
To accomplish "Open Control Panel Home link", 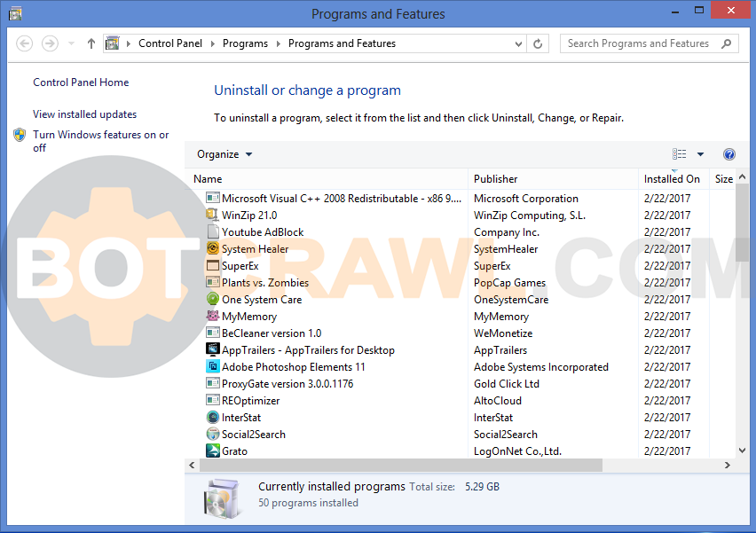I will click(x=81, y=82).
